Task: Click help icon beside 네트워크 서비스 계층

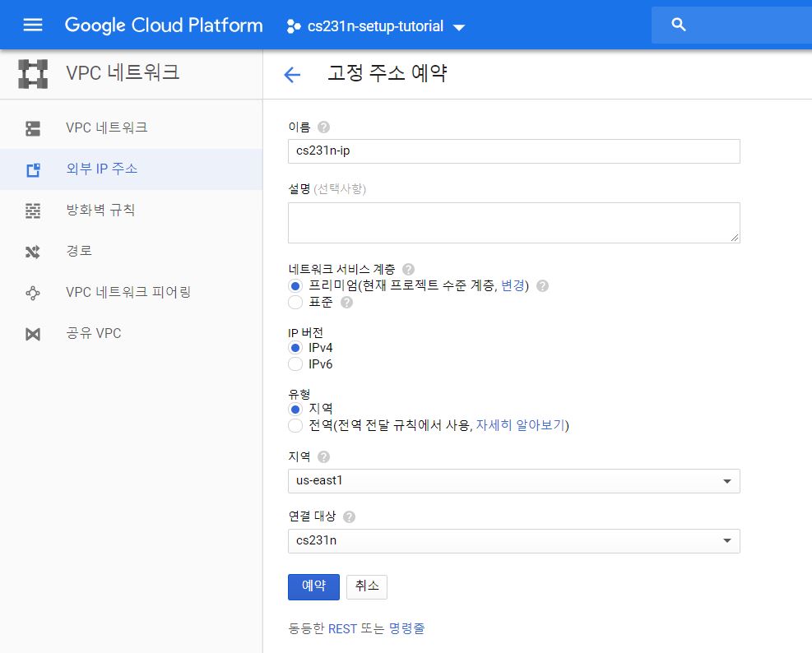Action: (409, 269)
